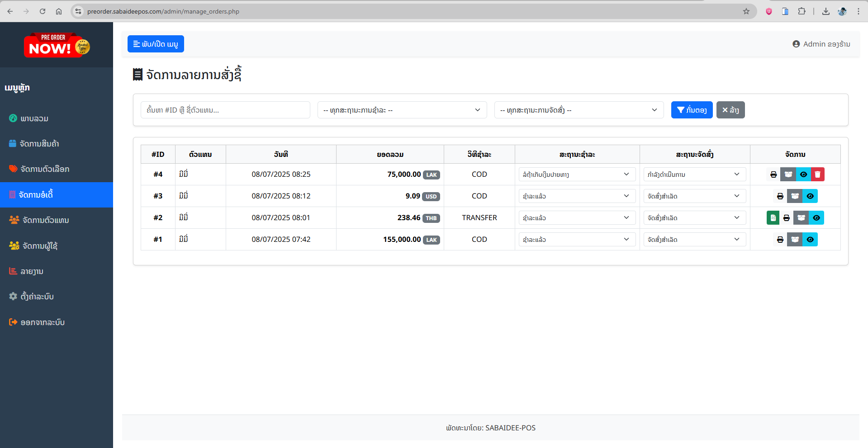
Task: Print order #1 using the printer icon
Action: point(780,240)
